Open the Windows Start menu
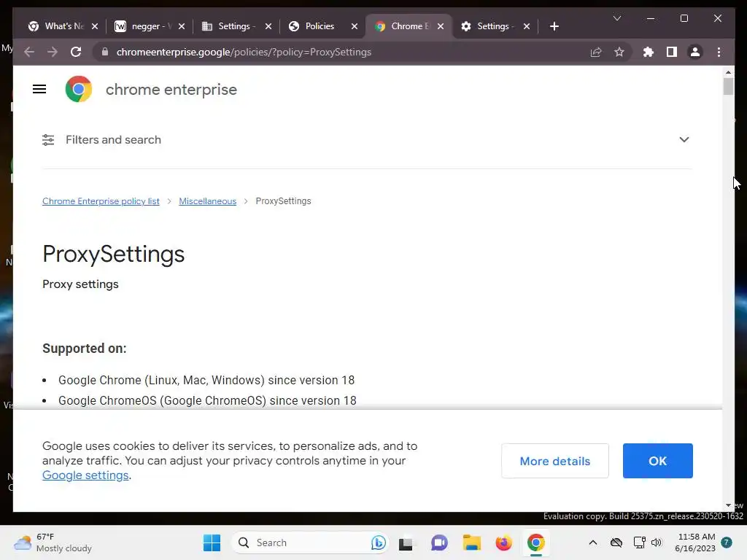The width and height of the screenshot is (747, 560). coord(212,542)
